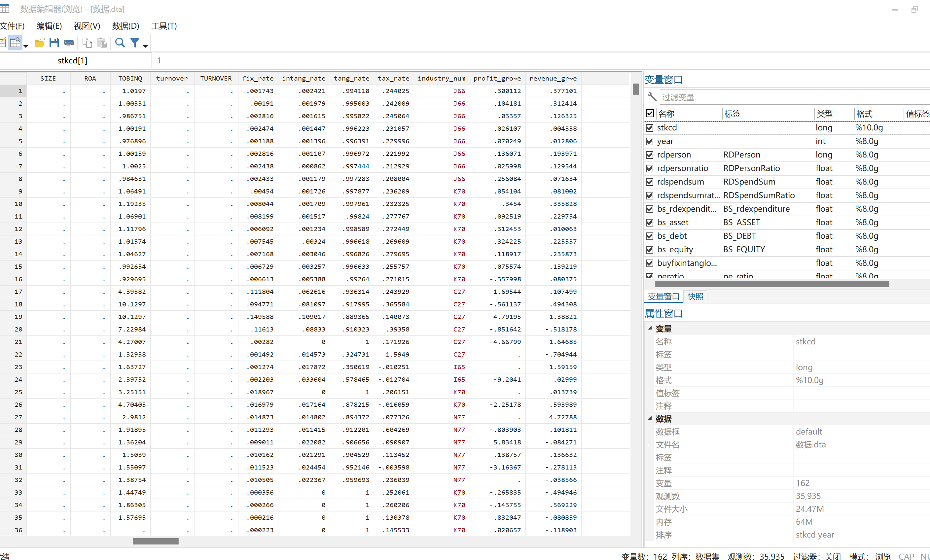Switch to the 快照 tab
Screen dimensions: 930x560
[695, 297]
